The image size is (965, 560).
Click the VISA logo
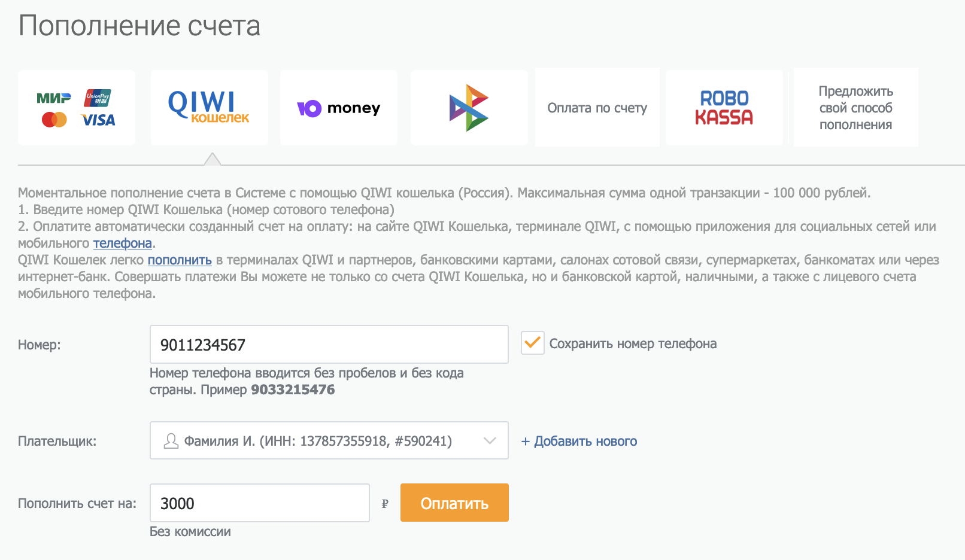point(98,120)
